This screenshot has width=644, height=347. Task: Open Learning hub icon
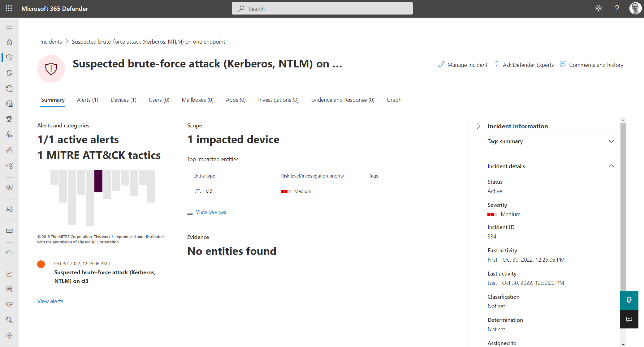(x=9, y=135)
